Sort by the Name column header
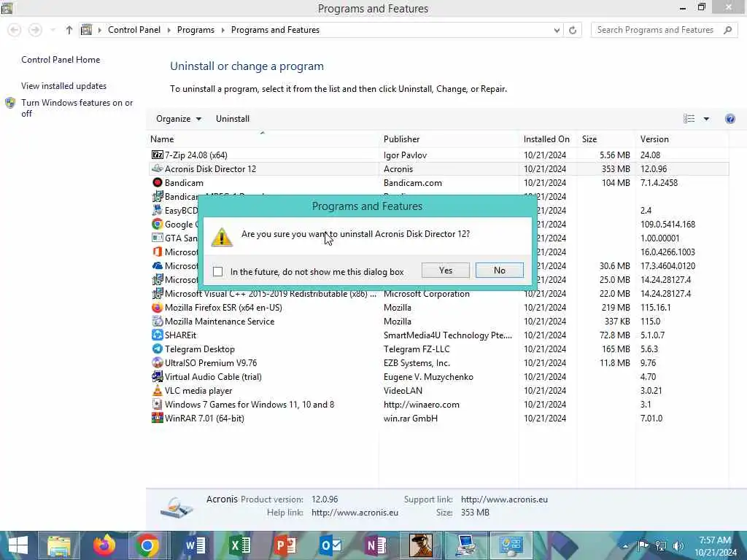The height and width of the screenshot is (560, 747). [263, 139]
